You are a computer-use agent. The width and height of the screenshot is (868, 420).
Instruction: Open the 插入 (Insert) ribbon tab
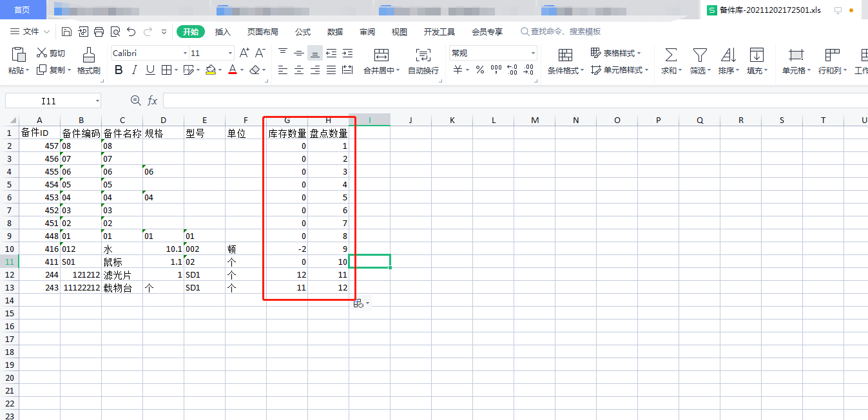click(x=222, y=32)
